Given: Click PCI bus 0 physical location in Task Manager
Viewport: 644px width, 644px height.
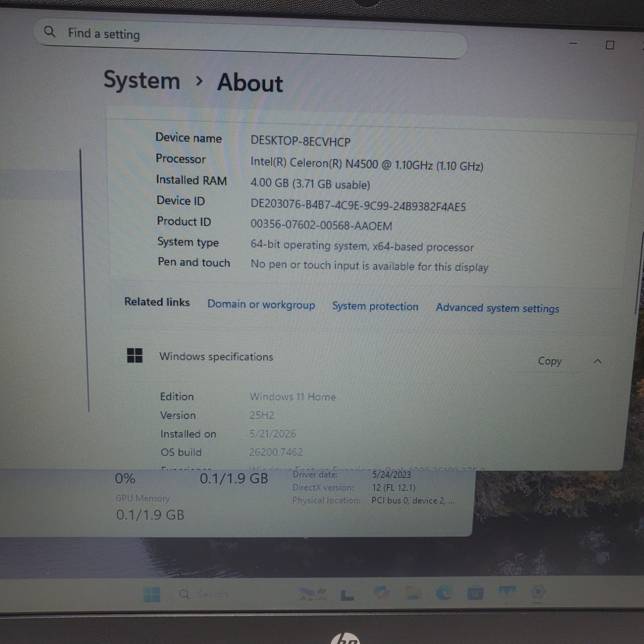Looking at the screenshot, I should (413, 501).
